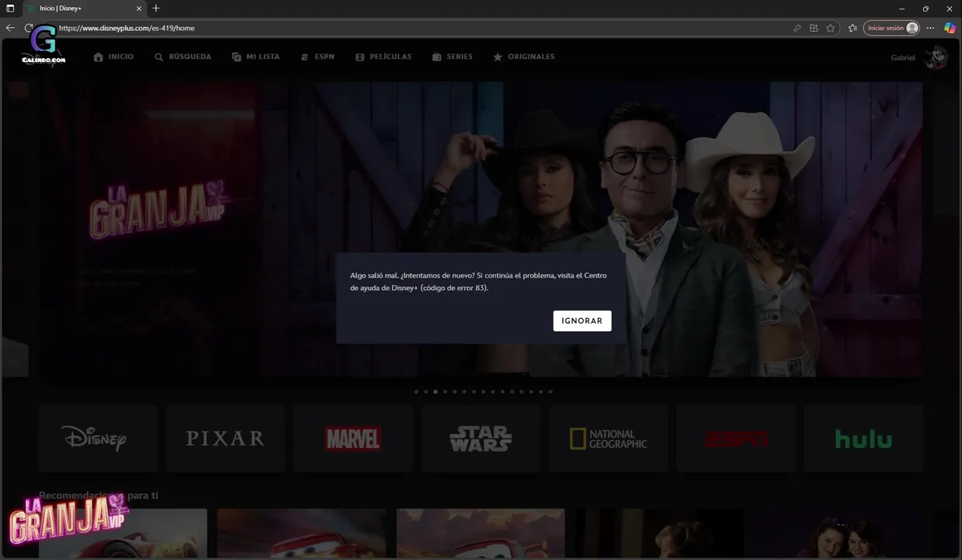The width and height of the screenshot is (962, 560).
Task: Click the Recomendaciones para ti heading
Action: tap(99, 495)
